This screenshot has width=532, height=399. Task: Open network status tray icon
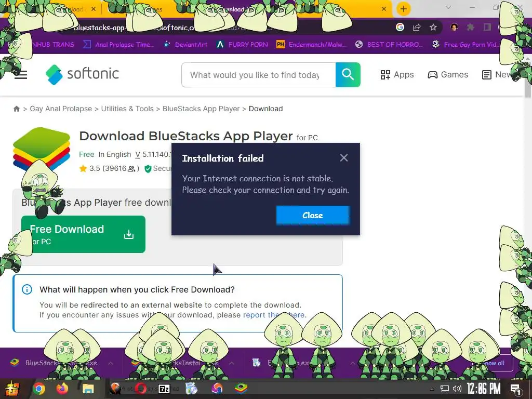coord(444,389)
